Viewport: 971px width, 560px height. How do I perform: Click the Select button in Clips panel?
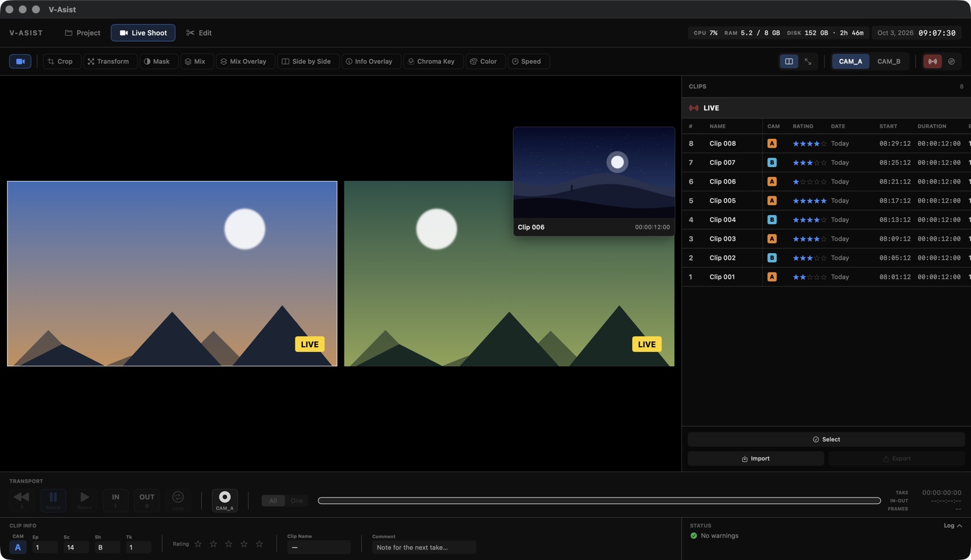(x=827, y=439)
